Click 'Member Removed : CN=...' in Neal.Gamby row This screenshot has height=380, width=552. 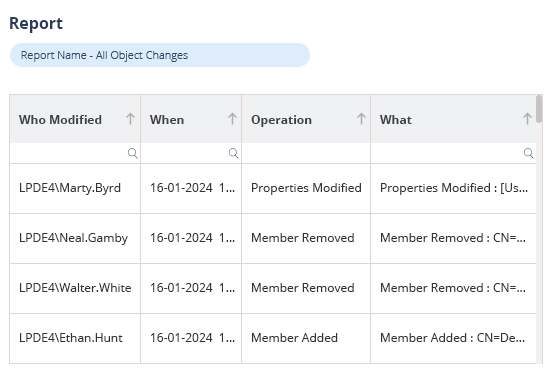tap(453, 238)
